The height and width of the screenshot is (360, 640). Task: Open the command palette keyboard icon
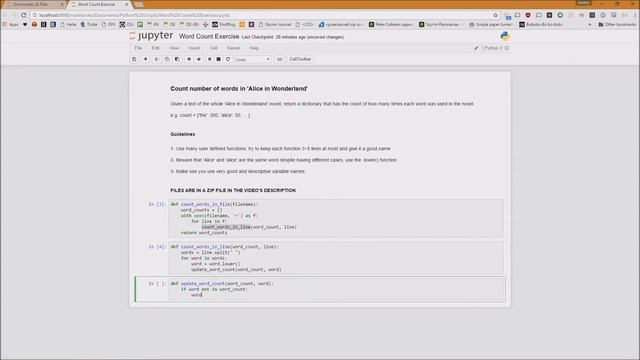click(x=279, y=59)
